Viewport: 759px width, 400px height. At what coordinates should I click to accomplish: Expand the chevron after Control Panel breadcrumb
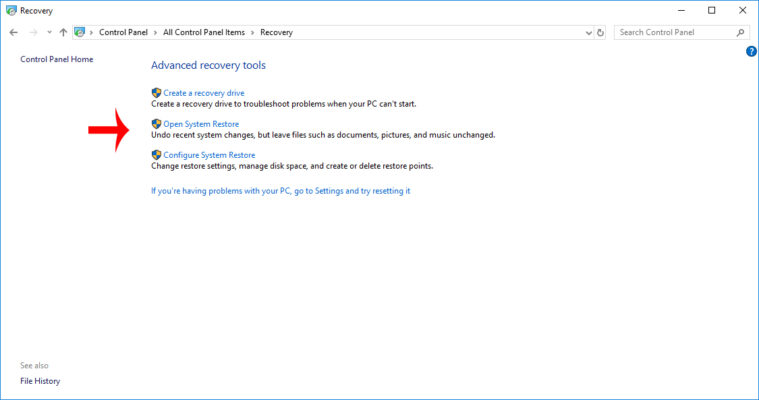coord(156,32)
